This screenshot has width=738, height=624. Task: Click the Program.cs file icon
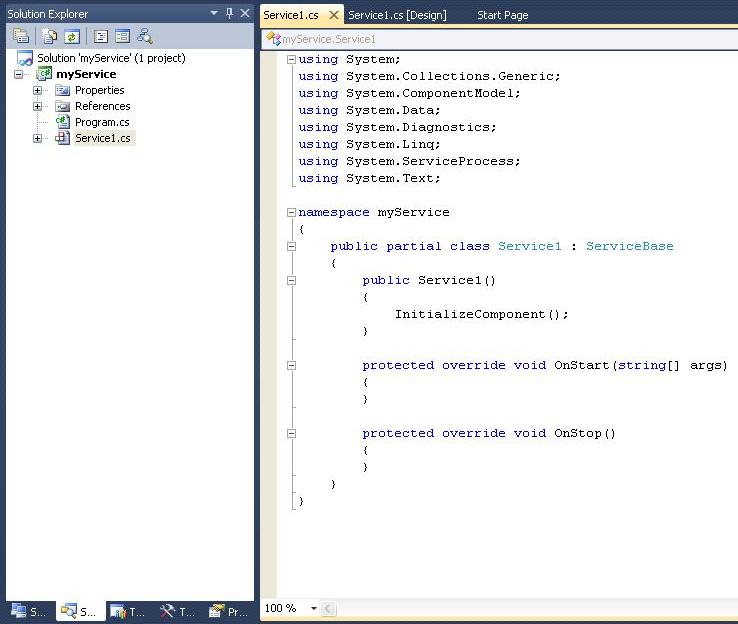62,122
